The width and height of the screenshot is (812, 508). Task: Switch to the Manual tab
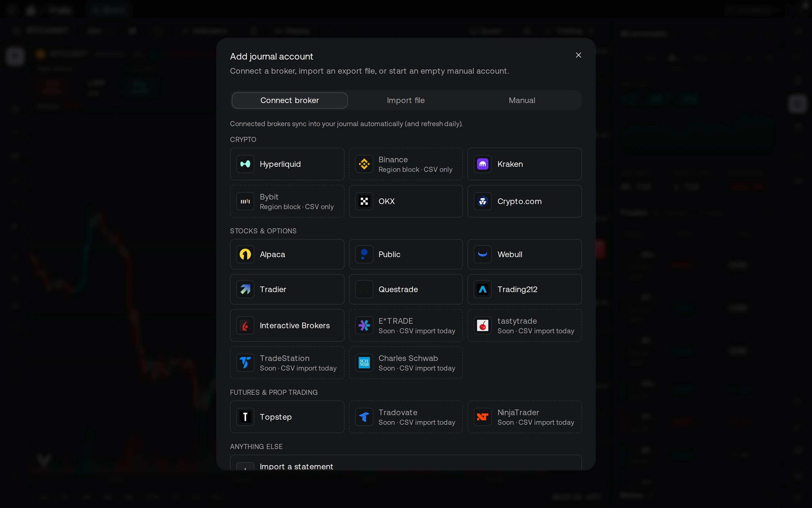tap(522, 100)
